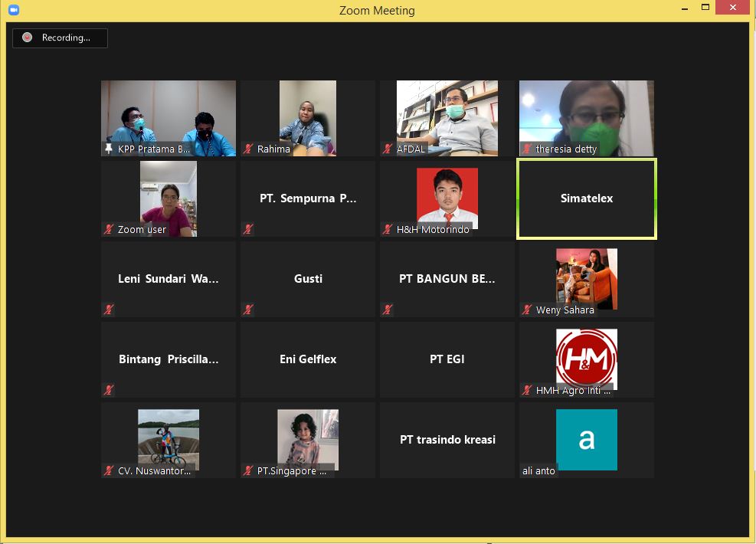
Task: Select the PT EGI participant tile
Action: [447, 359]
